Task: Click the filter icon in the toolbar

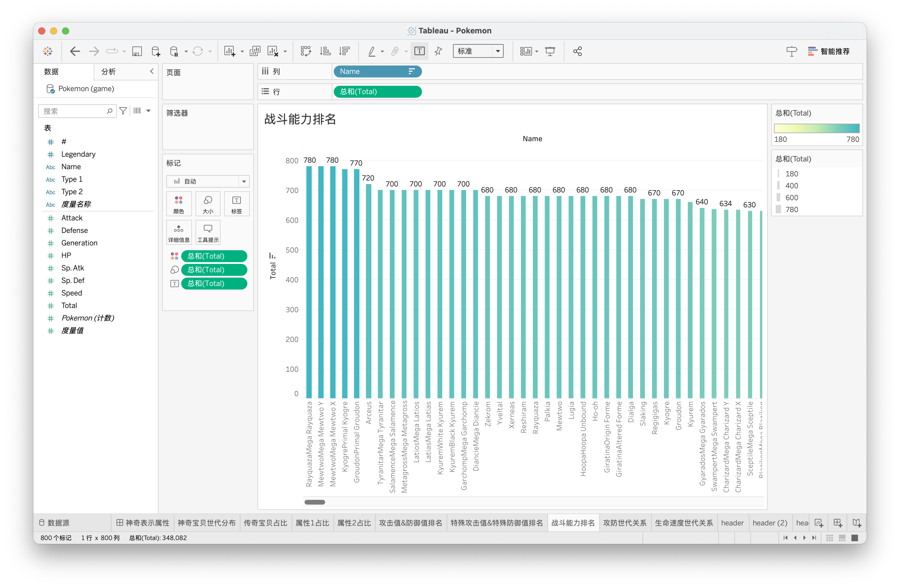Action: click(123, 110)
